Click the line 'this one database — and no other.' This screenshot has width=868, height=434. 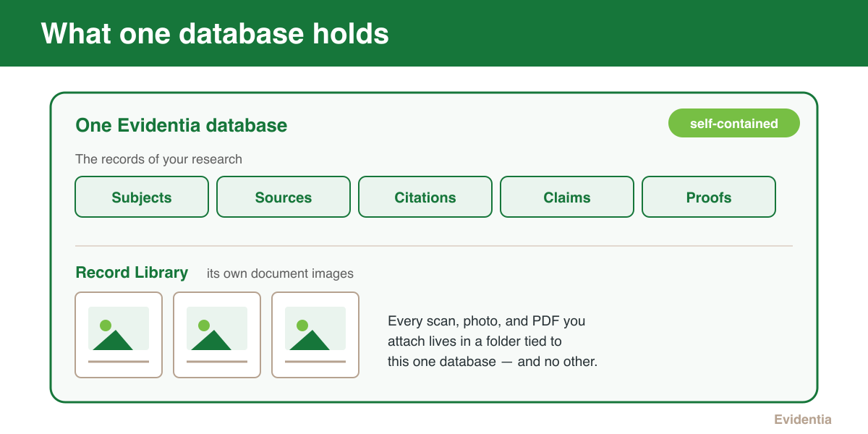(493, 361)
